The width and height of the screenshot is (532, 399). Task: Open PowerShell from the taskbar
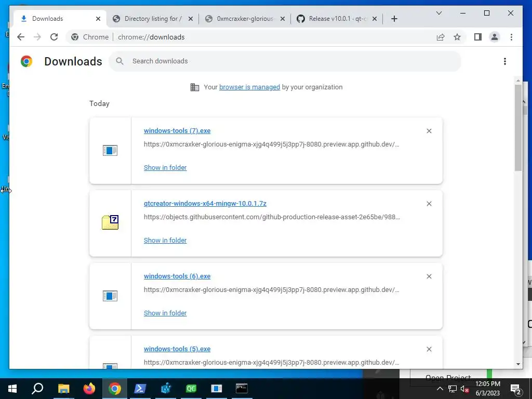(x=140, y=389)
